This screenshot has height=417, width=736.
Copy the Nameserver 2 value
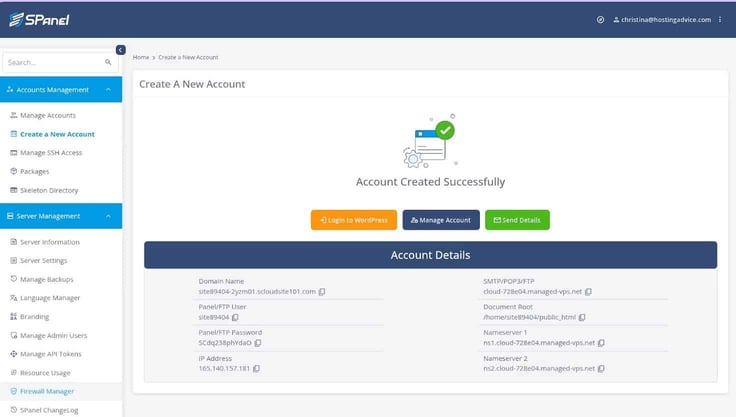601,369
